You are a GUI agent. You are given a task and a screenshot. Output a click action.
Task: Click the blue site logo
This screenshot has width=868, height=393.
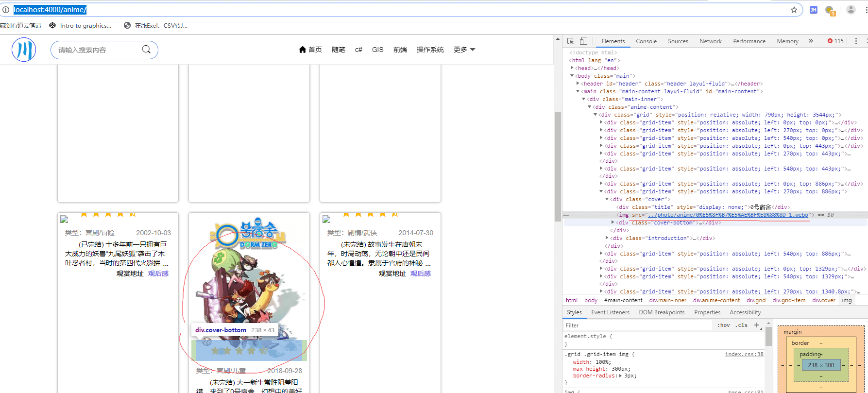point(24,50)
